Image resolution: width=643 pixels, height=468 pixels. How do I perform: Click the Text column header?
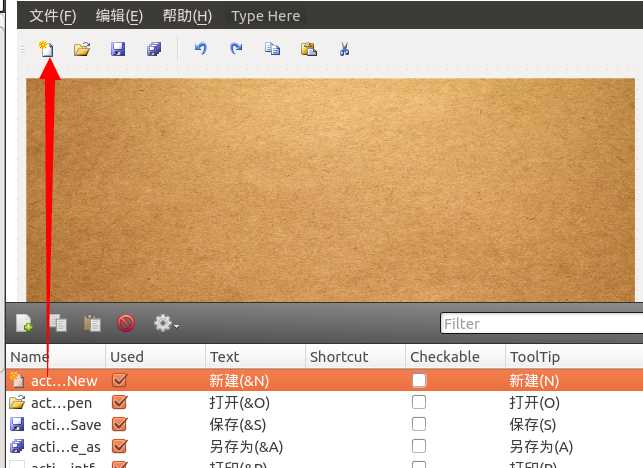(x=255, y=357)
